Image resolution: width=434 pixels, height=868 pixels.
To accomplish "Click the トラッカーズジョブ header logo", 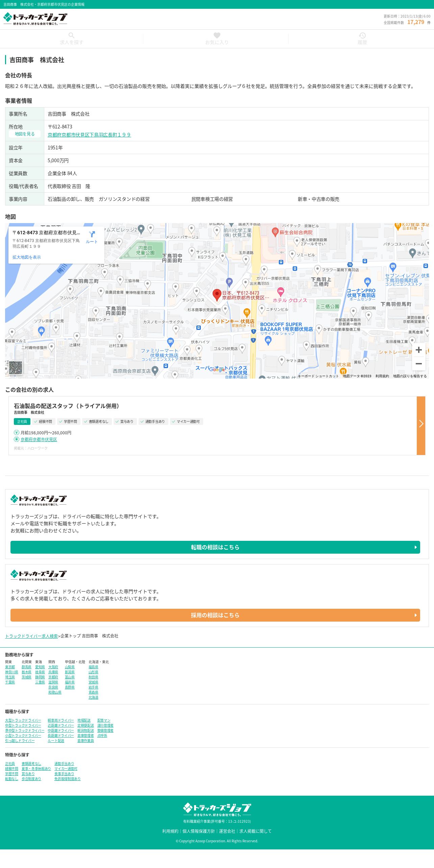I will tap(35, 19).
